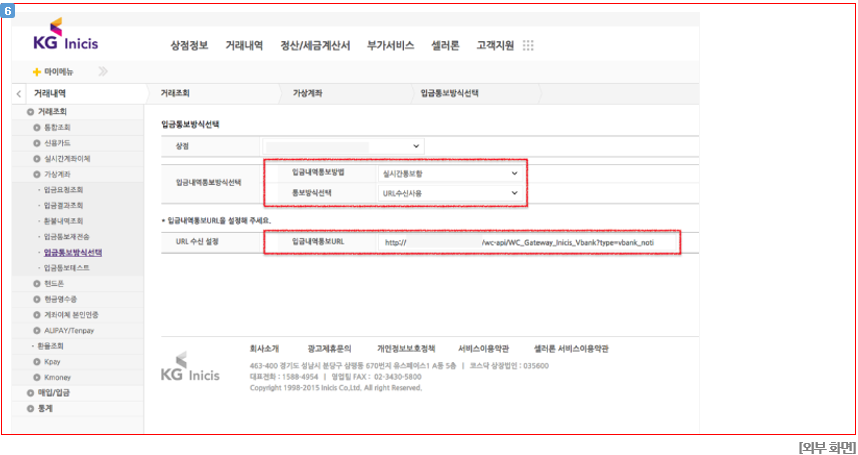
Task: Open 환불내역조회 sidebar link
Action: click(x=63, y=221)
